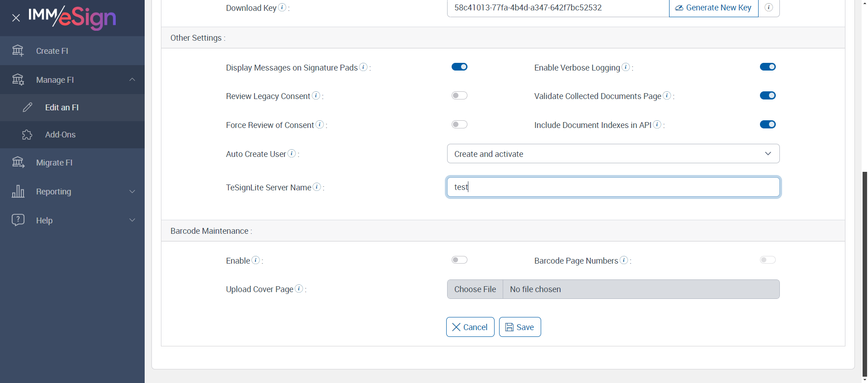Image resolution: width=868 pixels, height=383 pixels.
Task: Go to Migrate FI in sidebar
Action: tap(54, 163)
